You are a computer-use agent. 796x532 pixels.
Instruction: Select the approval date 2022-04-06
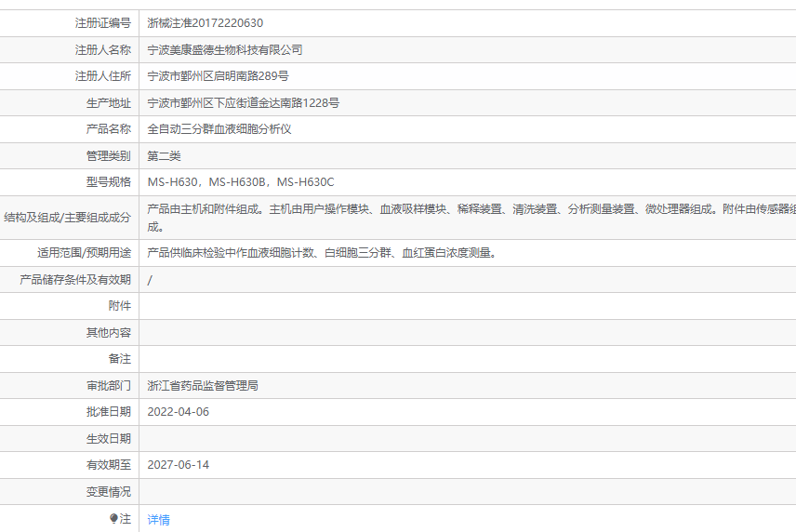point(179,412)
